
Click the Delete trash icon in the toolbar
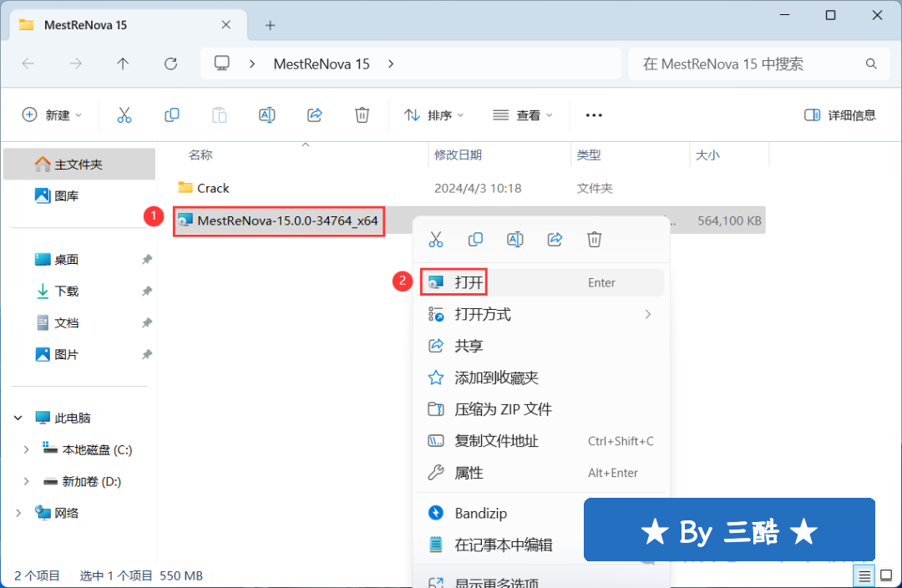(362, 115)
